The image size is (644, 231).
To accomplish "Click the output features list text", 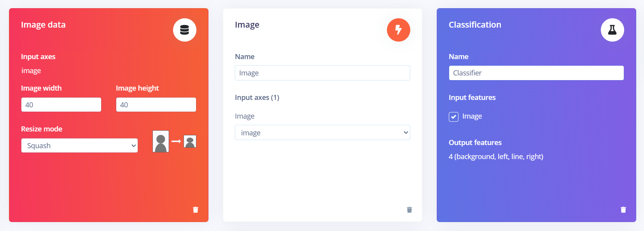I will point(496,156).
